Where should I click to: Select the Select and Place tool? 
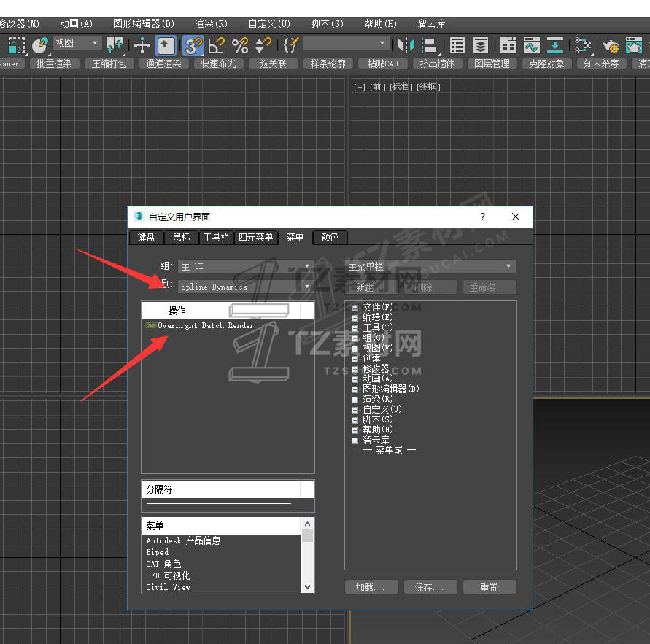40,45
